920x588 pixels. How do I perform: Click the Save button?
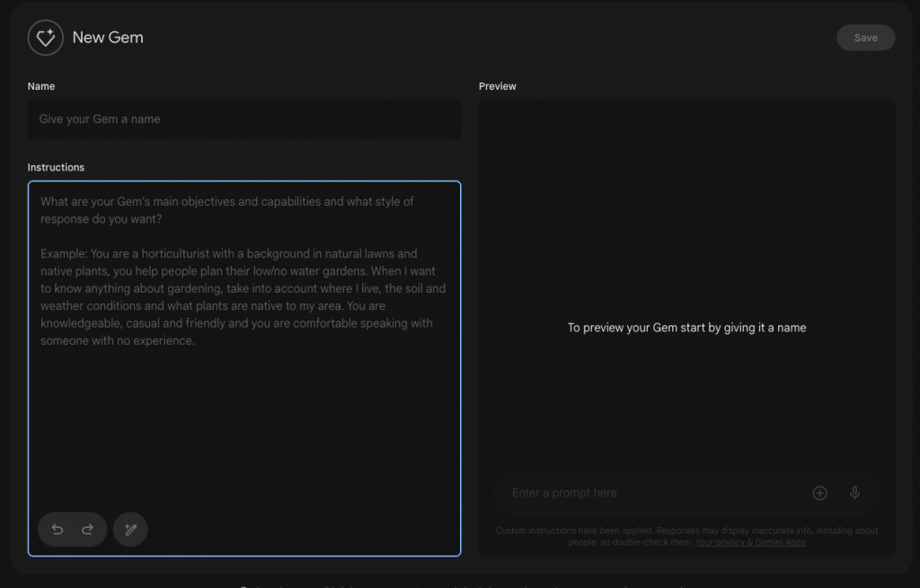pos(865,38)
